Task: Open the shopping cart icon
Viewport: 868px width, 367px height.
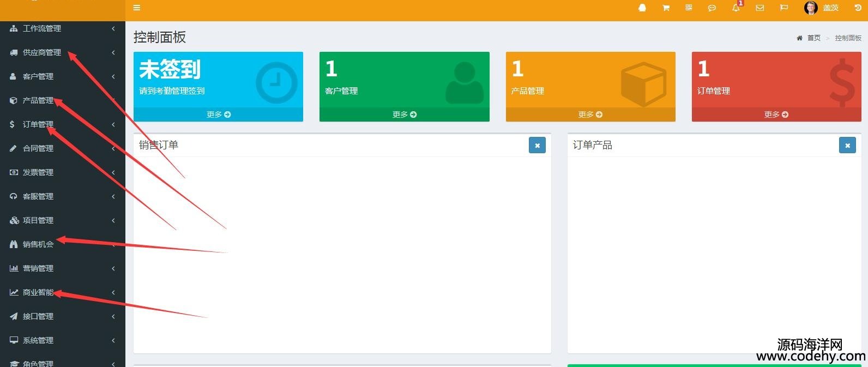Action: pos(666,8)
